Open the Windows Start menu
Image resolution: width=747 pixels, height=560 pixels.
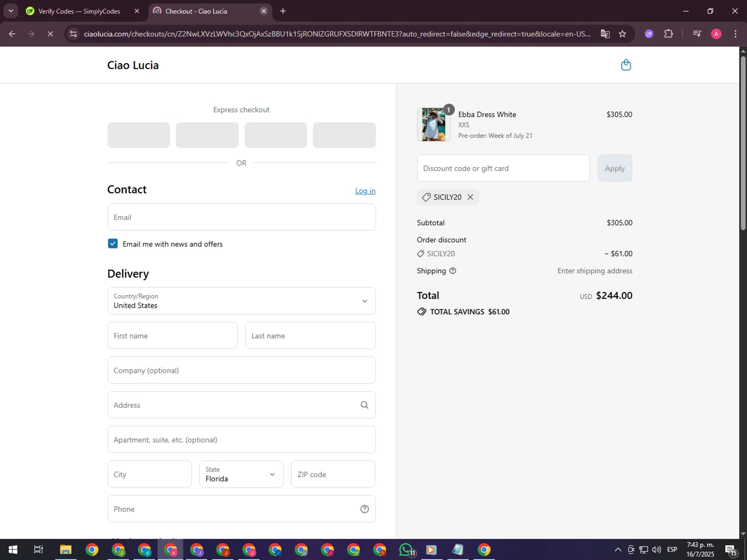pos(13,550)
